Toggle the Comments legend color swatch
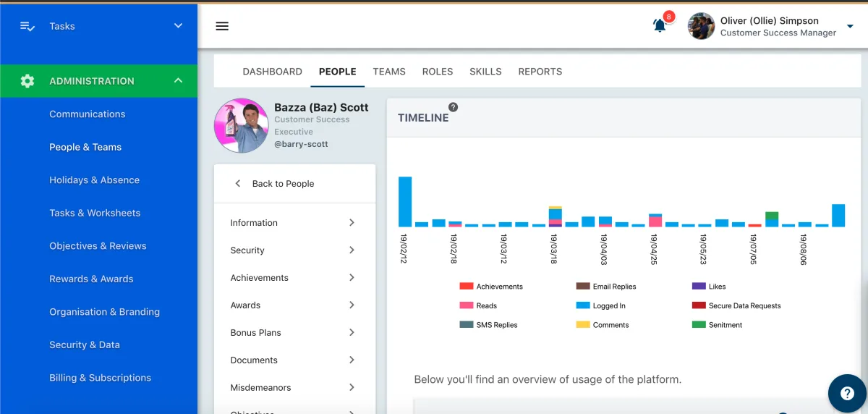The width and height of the screenshot is (868, 414). pos(583,325)
